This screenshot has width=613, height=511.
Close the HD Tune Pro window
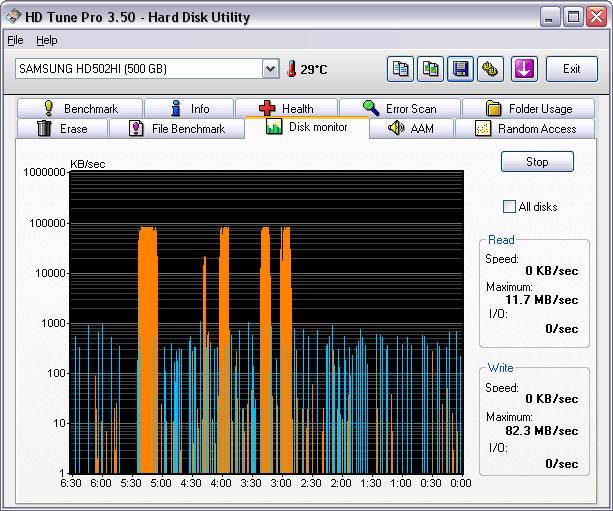pyautogui.click(x=596, y=17)
